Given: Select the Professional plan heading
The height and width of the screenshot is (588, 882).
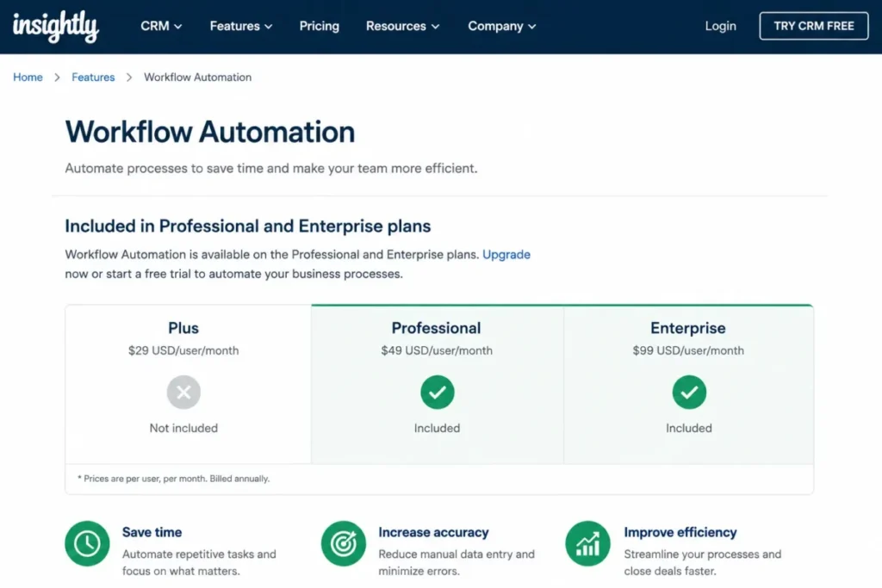Looking at the screenshot, I should point(436,328).
